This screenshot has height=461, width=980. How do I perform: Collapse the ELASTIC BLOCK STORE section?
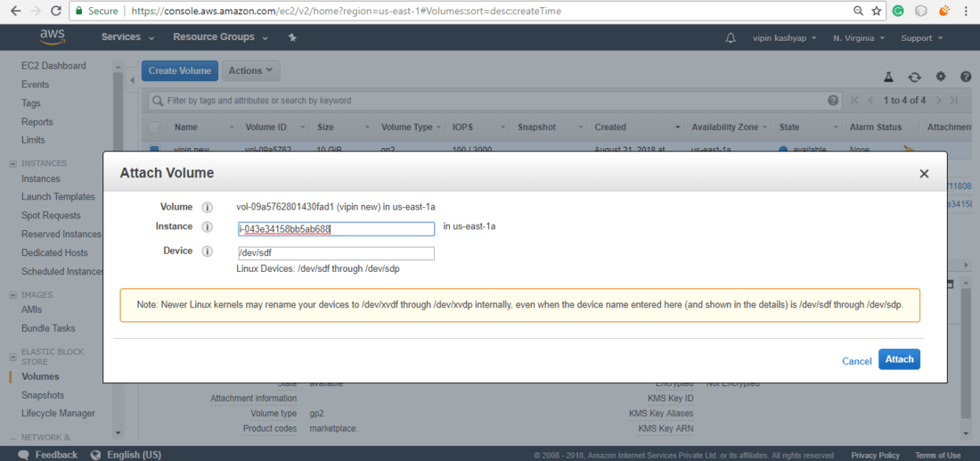(x=12, y=357)
